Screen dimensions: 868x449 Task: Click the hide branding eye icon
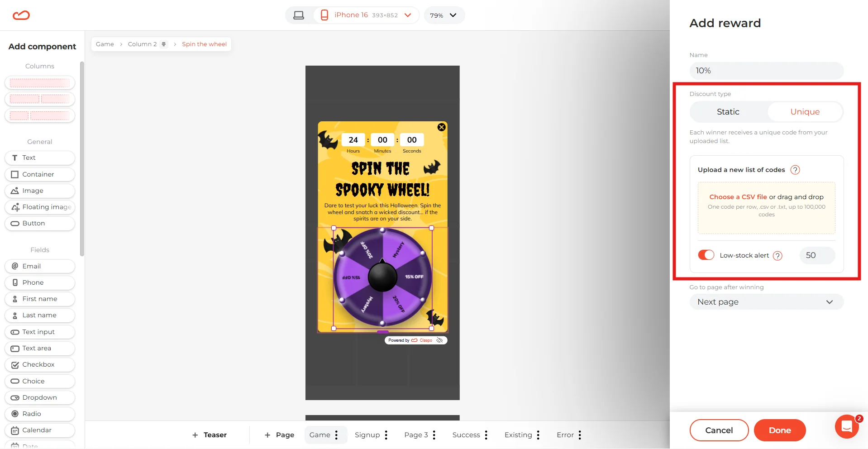pos(439,340)
